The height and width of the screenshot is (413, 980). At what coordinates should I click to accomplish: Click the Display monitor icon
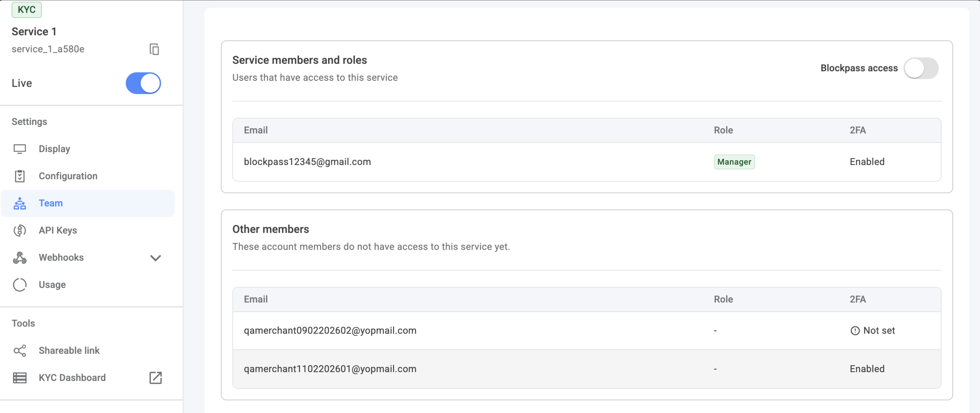pos(19,149)
